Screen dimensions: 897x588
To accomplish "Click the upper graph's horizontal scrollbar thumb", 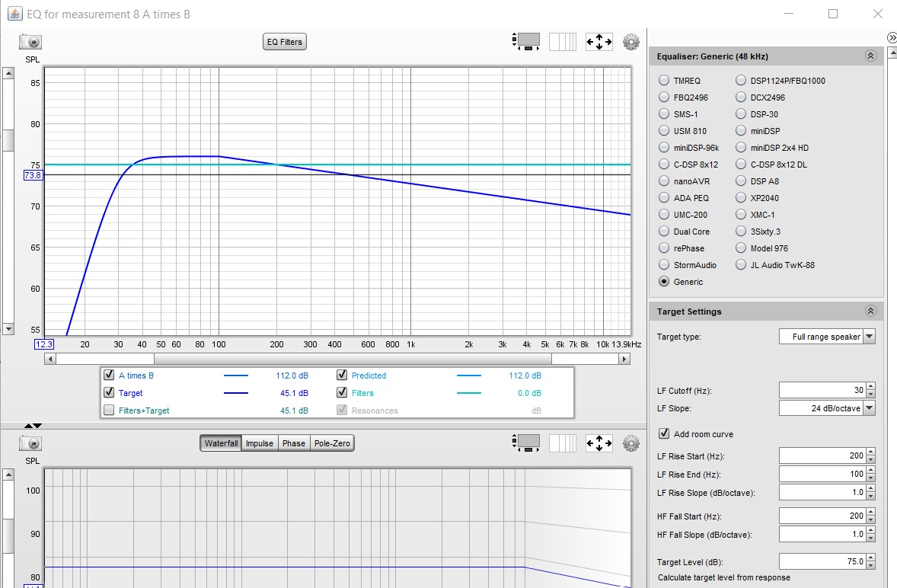I will click(353, 360).
